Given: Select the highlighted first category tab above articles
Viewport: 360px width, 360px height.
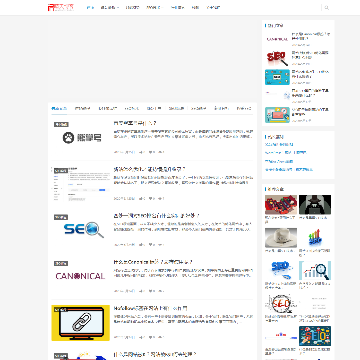Looking at the screenshot, I should [x=59, y=108].
